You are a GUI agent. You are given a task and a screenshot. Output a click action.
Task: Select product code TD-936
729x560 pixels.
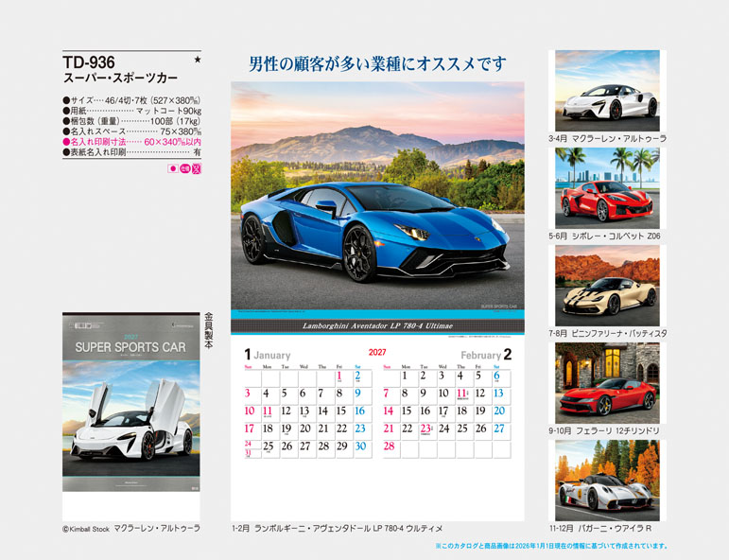click(x=88, y=62)
